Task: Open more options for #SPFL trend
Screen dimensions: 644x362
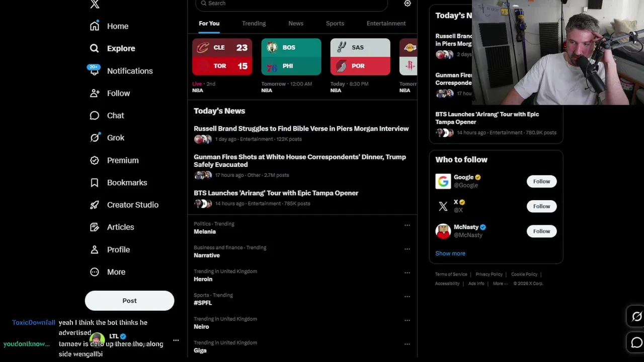Action: pyautogui.click(x=407, y=297)
